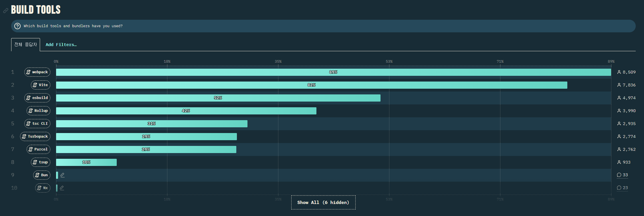Click the question mark help icon
This screenshot has height=216, width=644.
coord(17,26)
